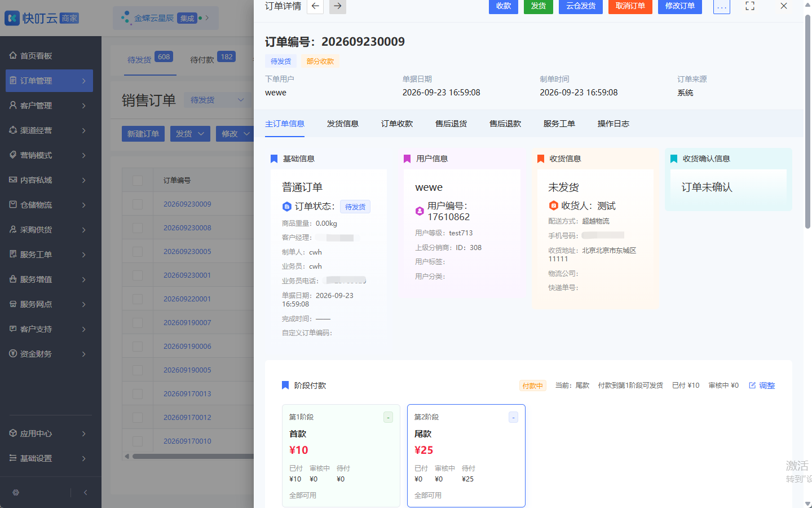
Task: Click the 资金财务 yen icon
Action: [x=13, y=353]
